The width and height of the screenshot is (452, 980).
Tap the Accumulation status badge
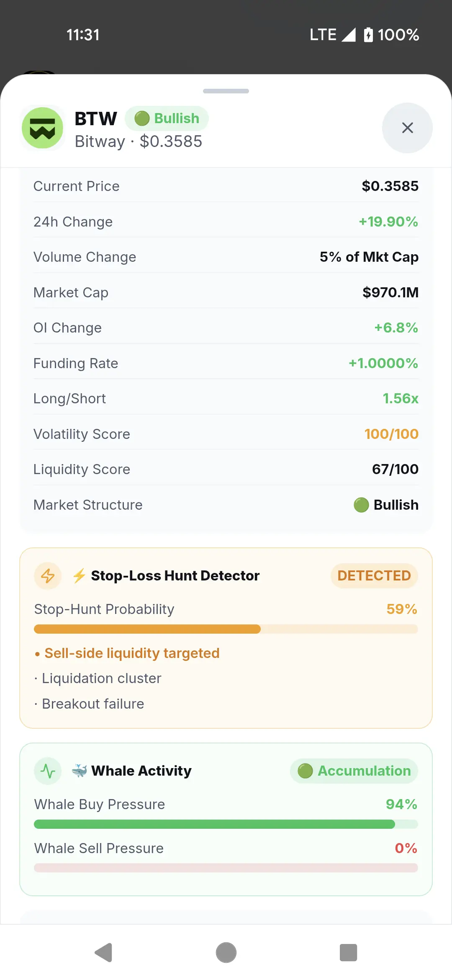click(354, 771)
